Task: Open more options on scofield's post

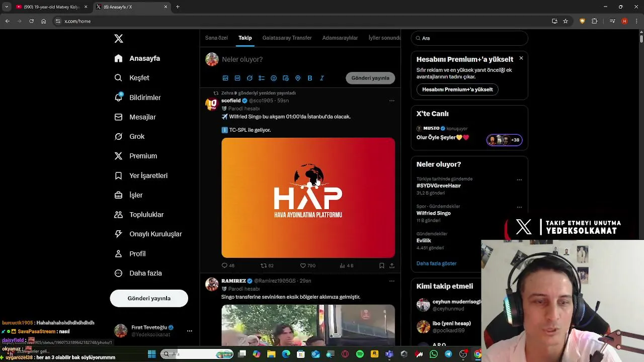Action: point(392,101)
